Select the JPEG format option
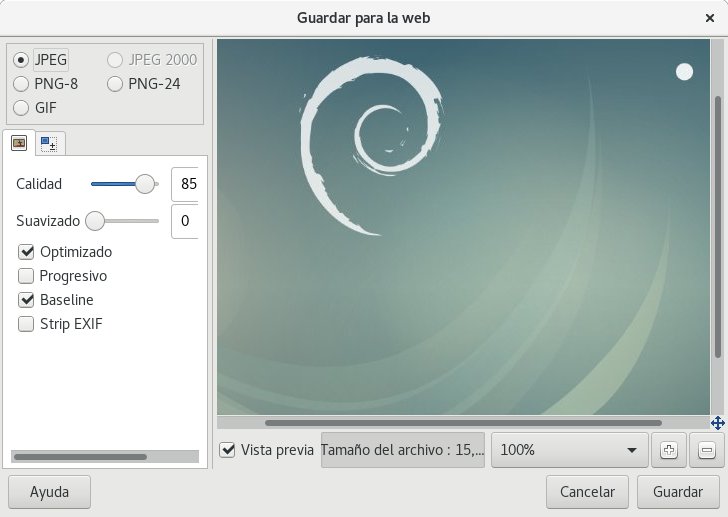 point(21,60)
